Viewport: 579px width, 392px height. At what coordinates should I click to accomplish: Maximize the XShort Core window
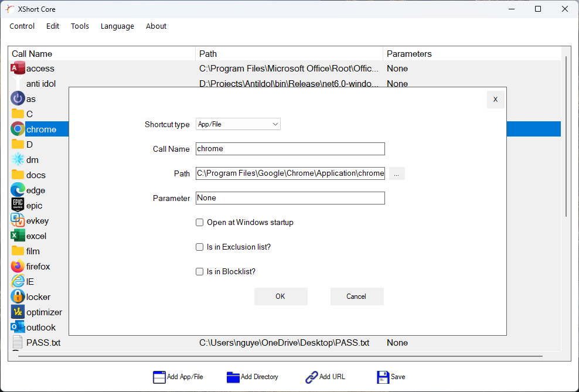538,9
